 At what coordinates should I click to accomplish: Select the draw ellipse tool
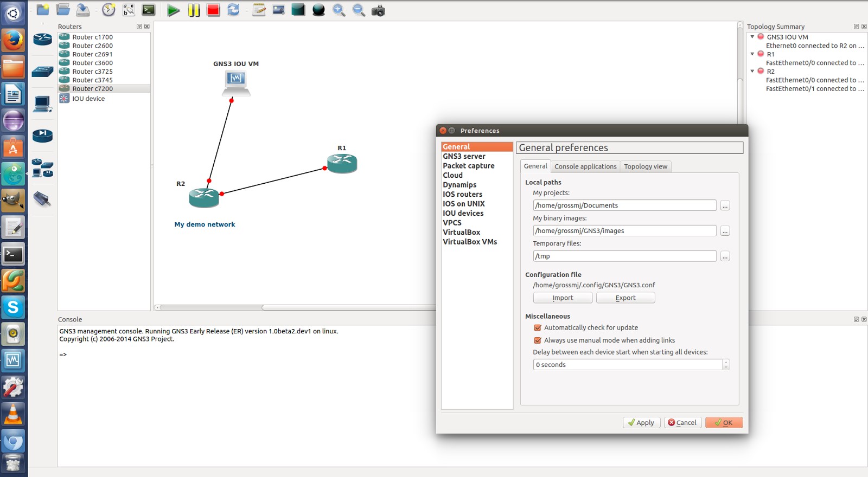[x=318, y=10]
